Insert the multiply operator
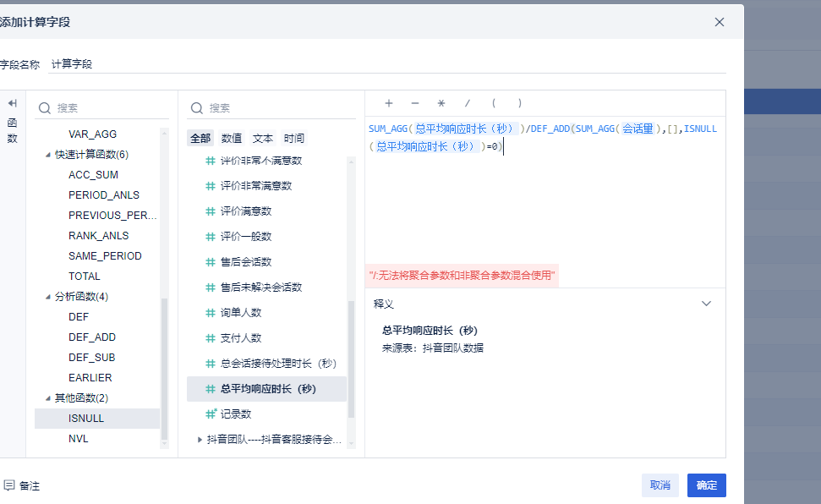821x504 pixels. point(441,103)
